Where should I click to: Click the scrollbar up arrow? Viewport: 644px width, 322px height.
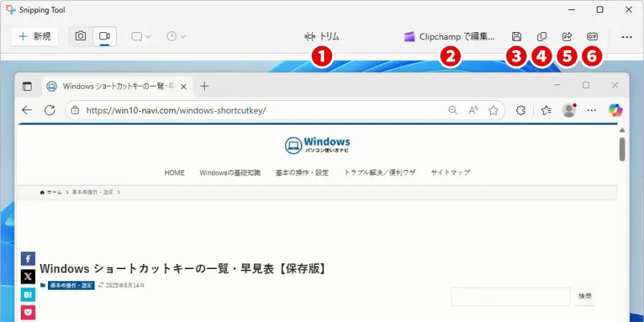click(x=623, y=130)
